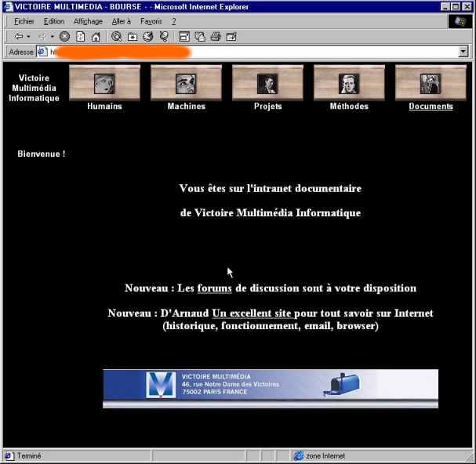Follow the 'Un excellent site' link
The height and width of the screenshot is (464, 476).
252,313
